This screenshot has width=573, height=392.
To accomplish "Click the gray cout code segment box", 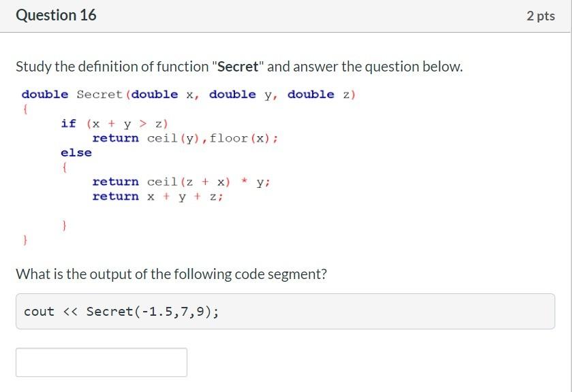I will pyautogui.click(x=285, y=311).
